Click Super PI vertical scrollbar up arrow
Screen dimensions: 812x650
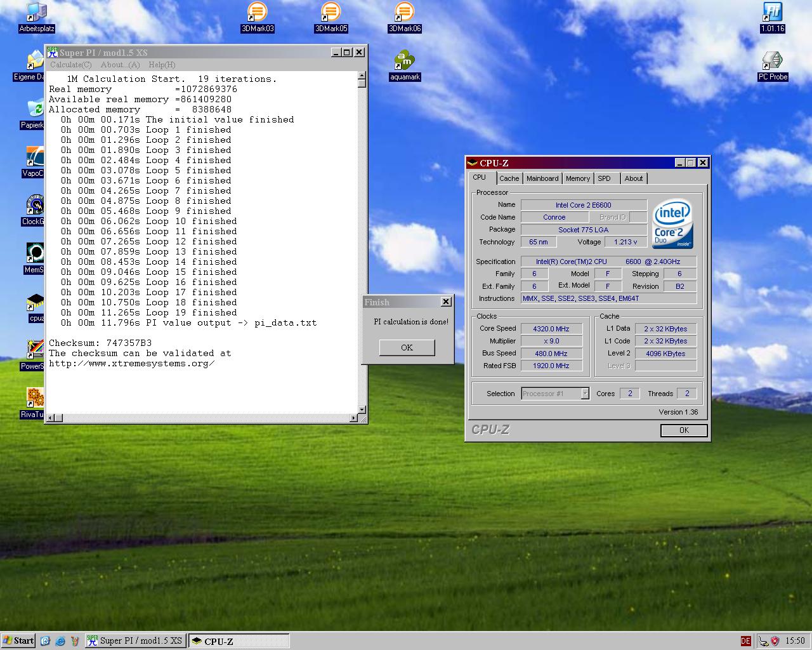tap(362, 76)
